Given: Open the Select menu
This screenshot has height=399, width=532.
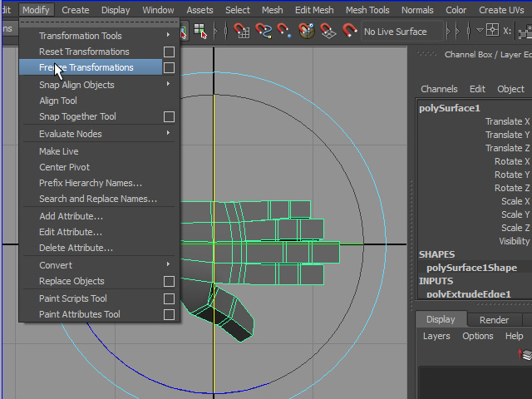Looking at the screenshot, I should coord(238,10).
